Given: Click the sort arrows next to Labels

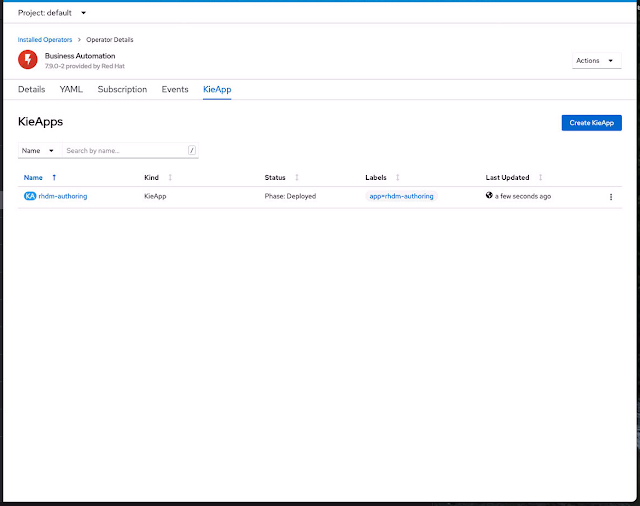Looking at the screenshot, I should (398, 177).
